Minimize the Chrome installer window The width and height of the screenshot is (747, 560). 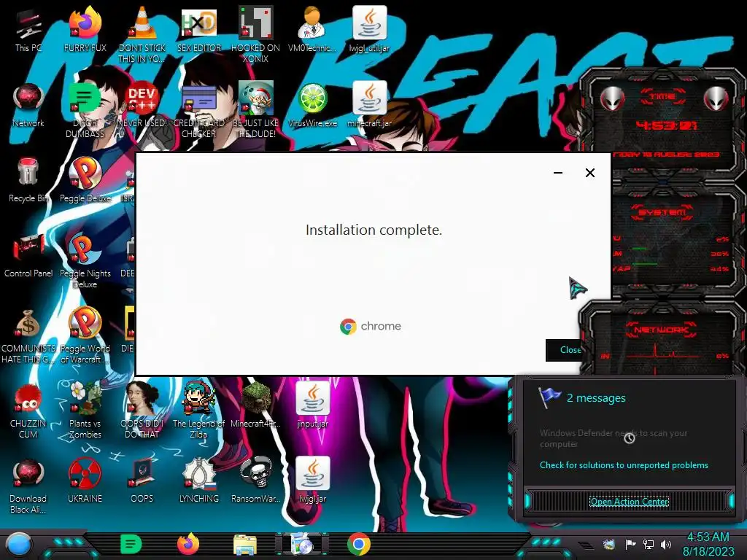[558, 173]
